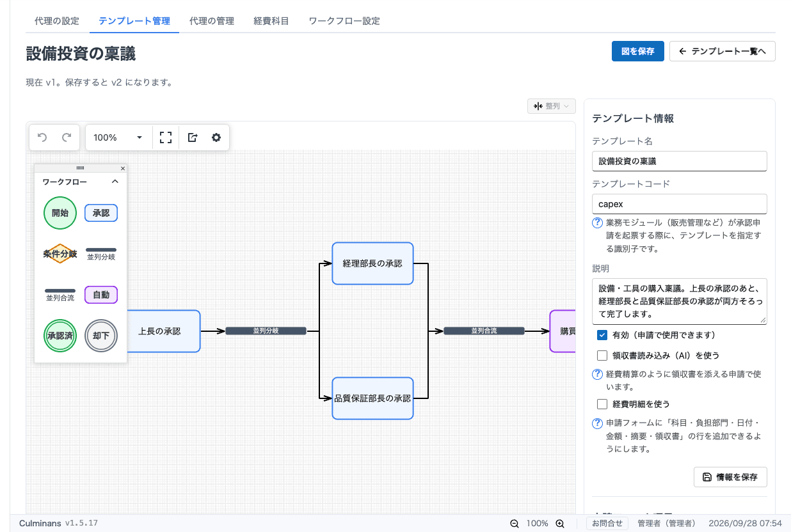This screenshot has height=532, width=791.
Task: Zoom out using the footer minus magnifier
Action: (514, 523)
